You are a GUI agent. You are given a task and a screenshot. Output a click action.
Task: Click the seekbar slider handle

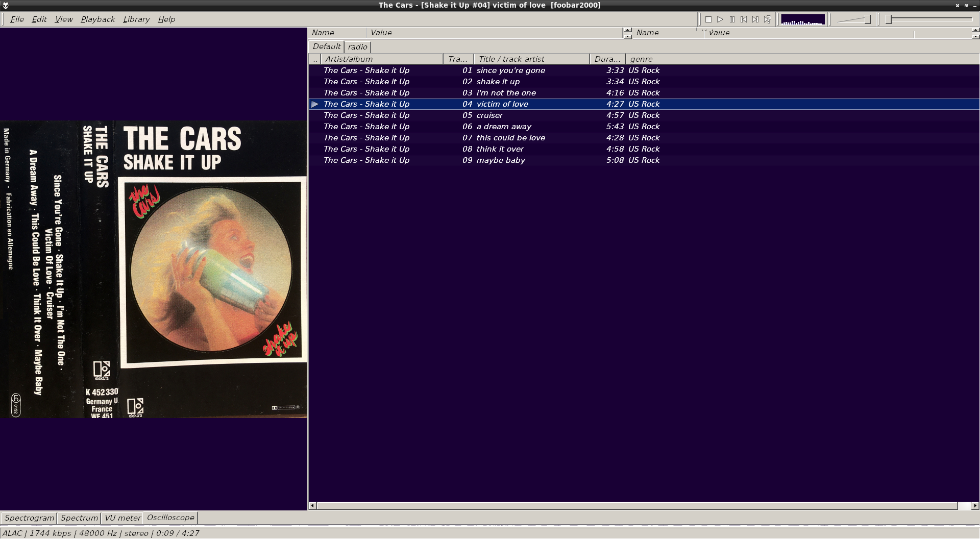click(889, 19)
